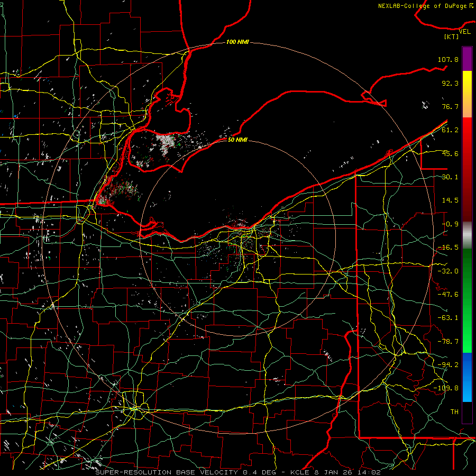Click the gray zero-velocity segment of the scale
Image resolution: width=476 pixels, height=476 pixels.
(x=467, y=235)
